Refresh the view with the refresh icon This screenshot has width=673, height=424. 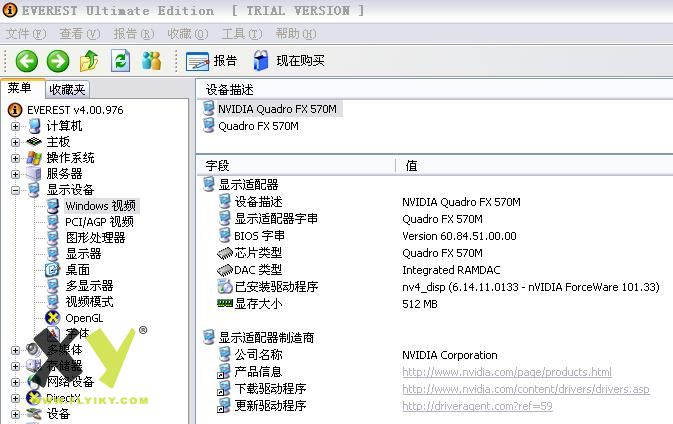pos(121,61)
